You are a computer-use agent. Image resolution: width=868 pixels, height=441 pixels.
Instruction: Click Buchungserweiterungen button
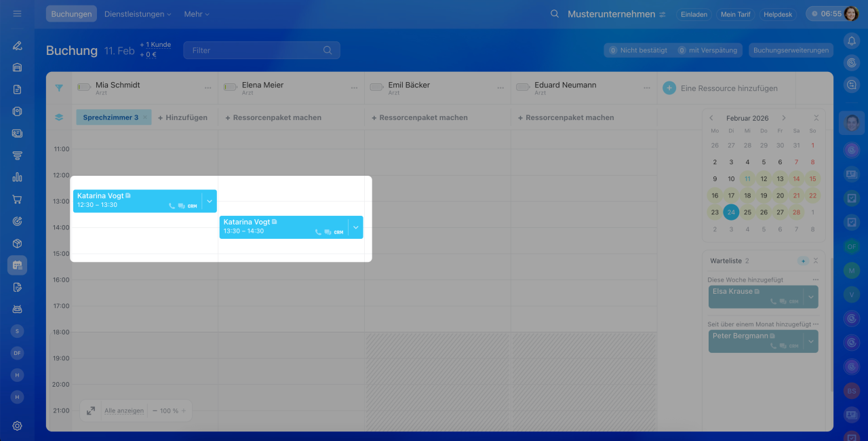791,50
